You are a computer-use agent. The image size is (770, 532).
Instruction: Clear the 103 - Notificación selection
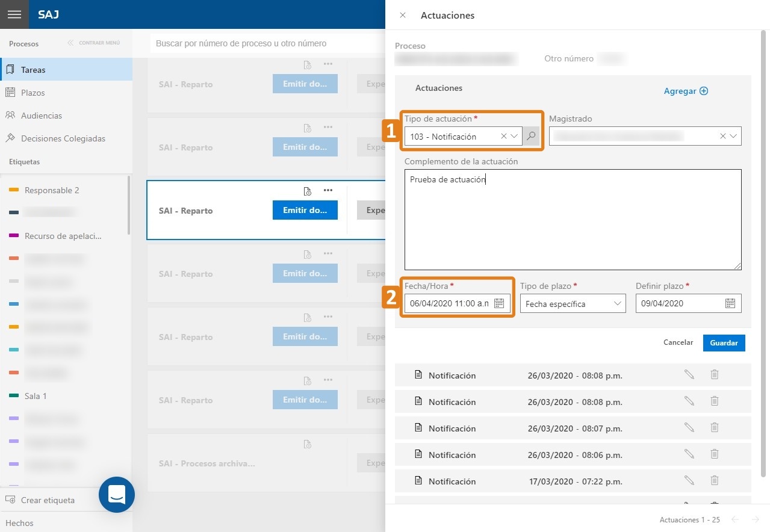coord(504,137)
